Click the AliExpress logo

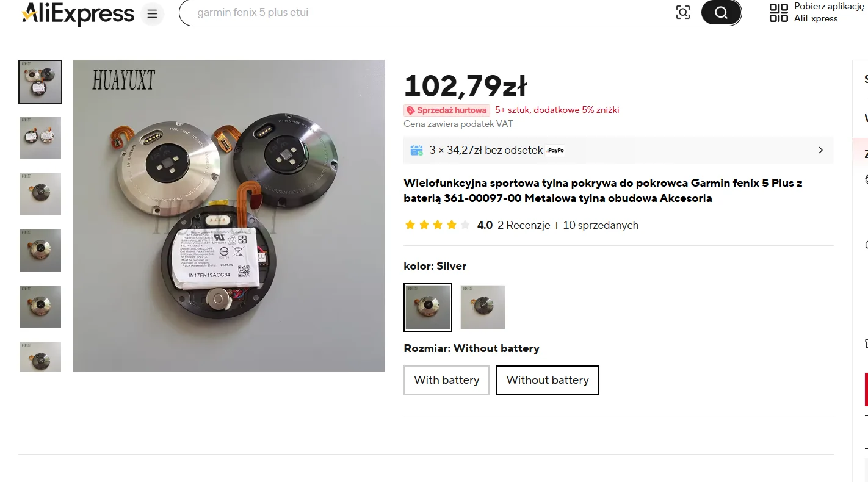[78, 13]
